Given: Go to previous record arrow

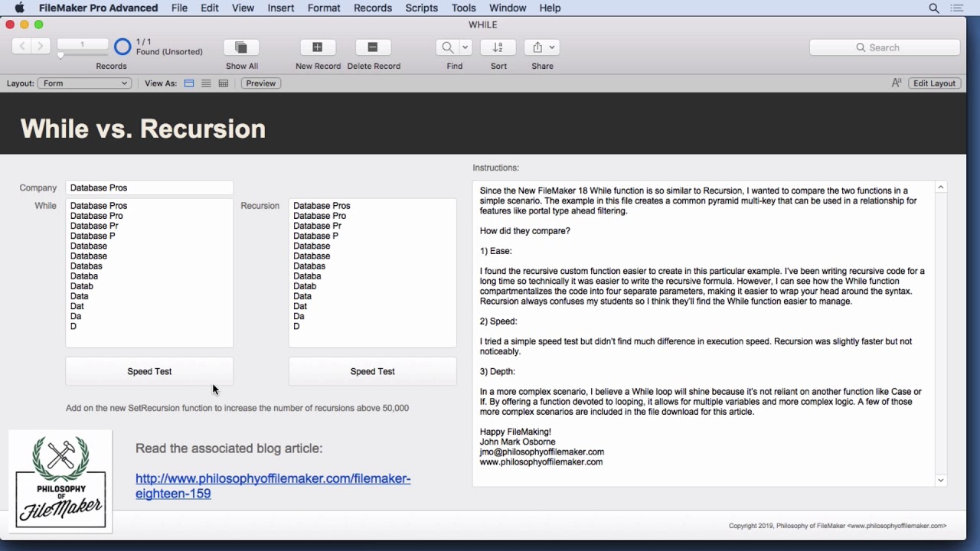Looking at the screenshot, I should [22, 47].
